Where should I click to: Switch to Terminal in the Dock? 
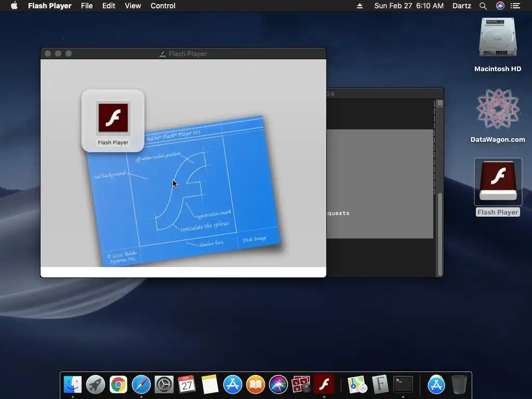pyautogui.click(x=403, y=384)
